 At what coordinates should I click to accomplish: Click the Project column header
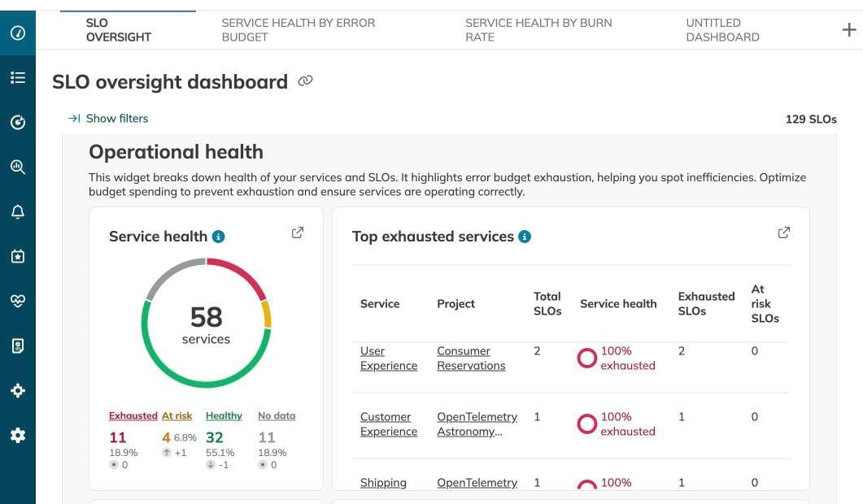click(455, 304)
